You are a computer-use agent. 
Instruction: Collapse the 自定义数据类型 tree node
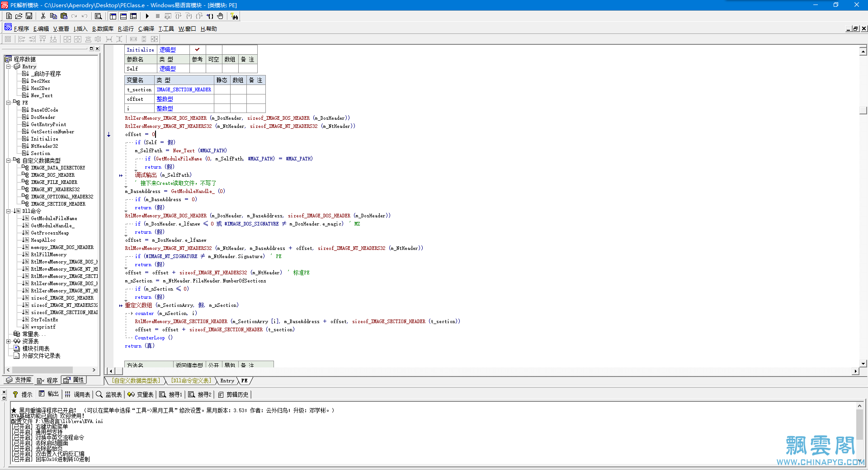pos(8,160)
